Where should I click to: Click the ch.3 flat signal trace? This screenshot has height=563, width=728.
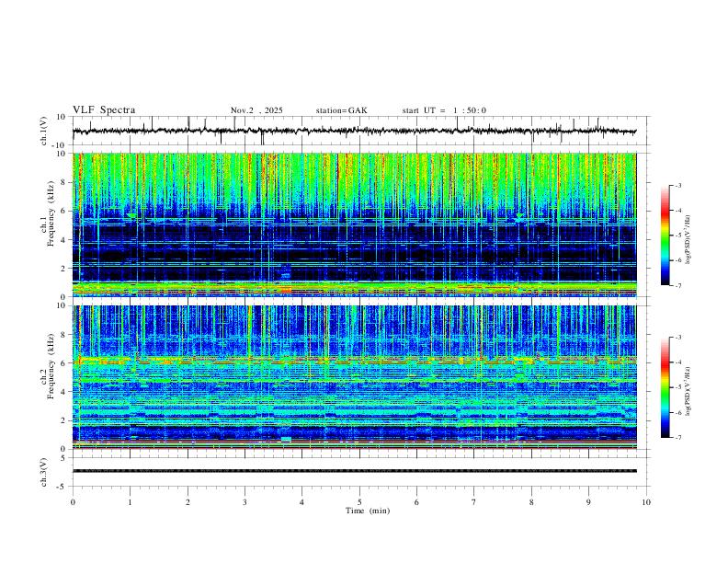pos(354,471)
